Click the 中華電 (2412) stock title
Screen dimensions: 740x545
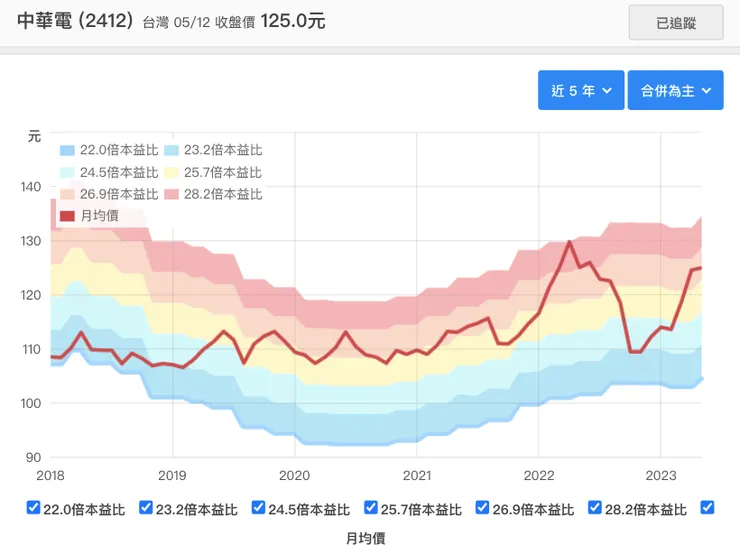click(75, 21)
